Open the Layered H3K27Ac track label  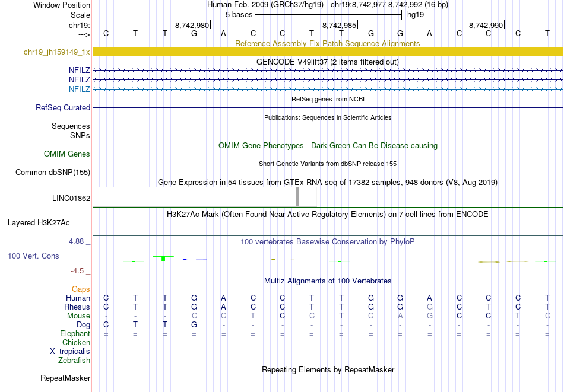39,223
